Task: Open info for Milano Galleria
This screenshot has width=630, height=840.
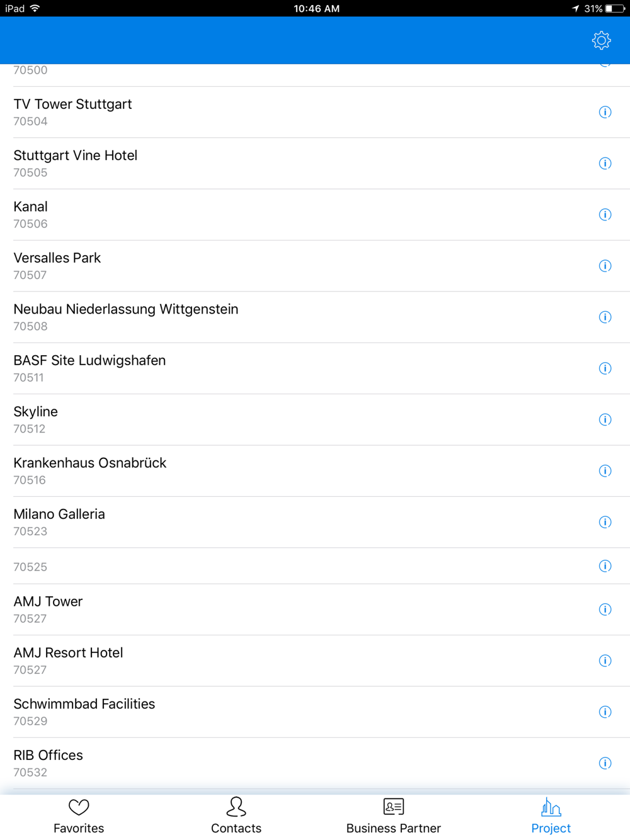Action: (x=605, y=522)
